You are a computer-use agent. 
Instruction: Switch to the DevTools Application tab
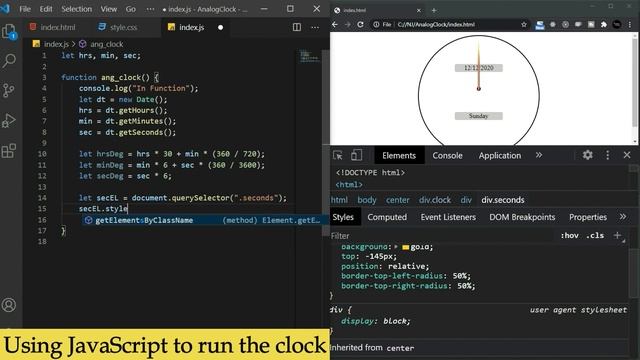500,156
